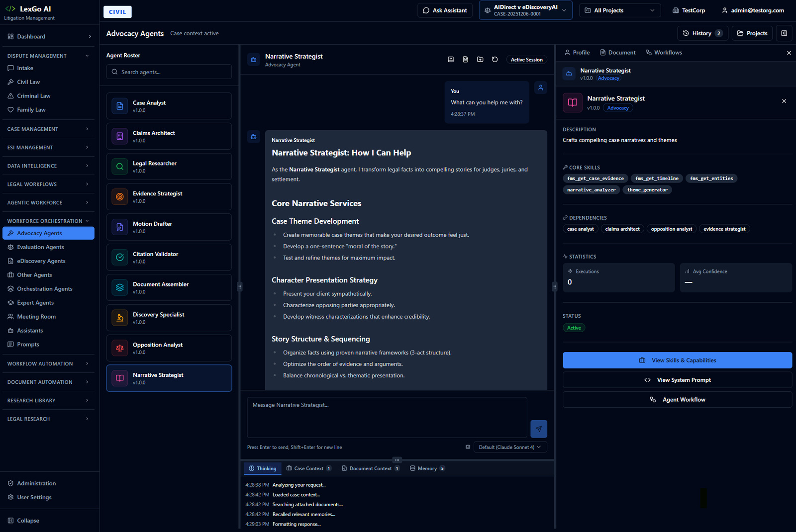This screenshot has width=796, height=532.
Task: Open the All Projects dropdown
Action: (620, 10)
